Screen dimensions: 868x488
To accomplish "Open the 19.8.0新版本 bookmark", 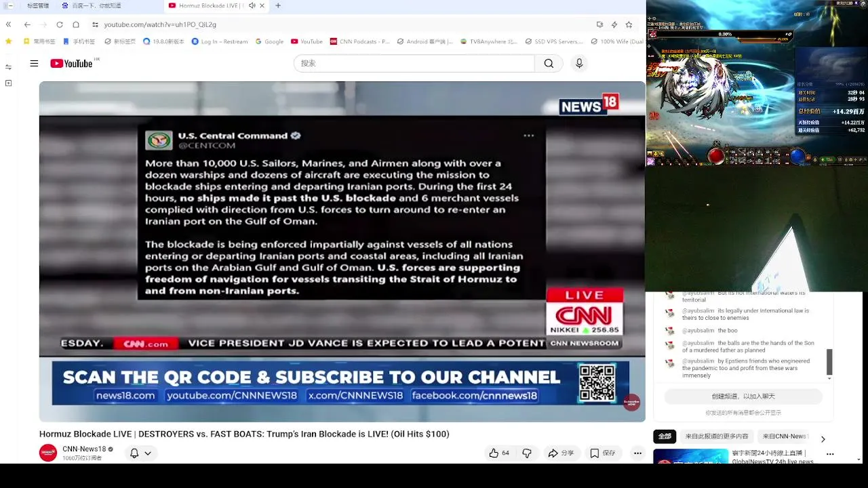I will point(163,41).
